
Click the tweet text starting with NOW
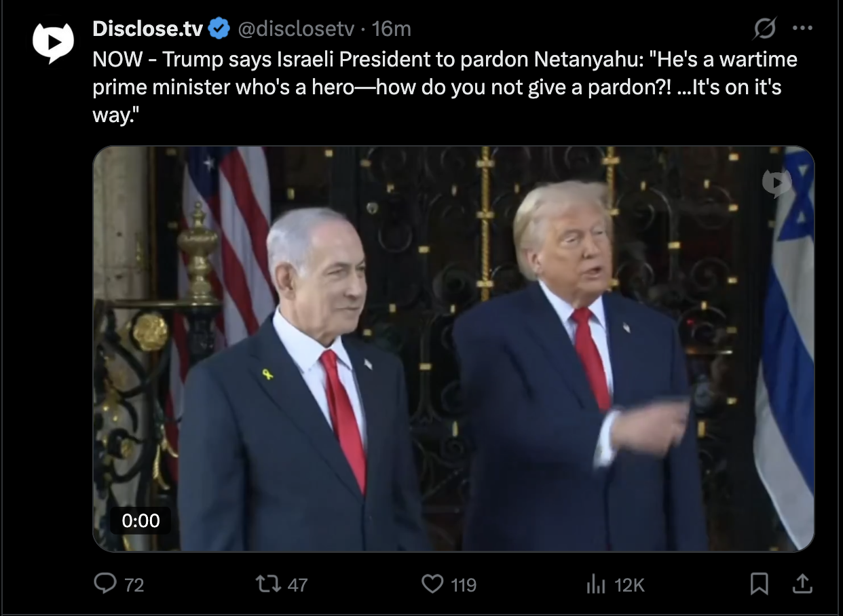tap(445, 87)
